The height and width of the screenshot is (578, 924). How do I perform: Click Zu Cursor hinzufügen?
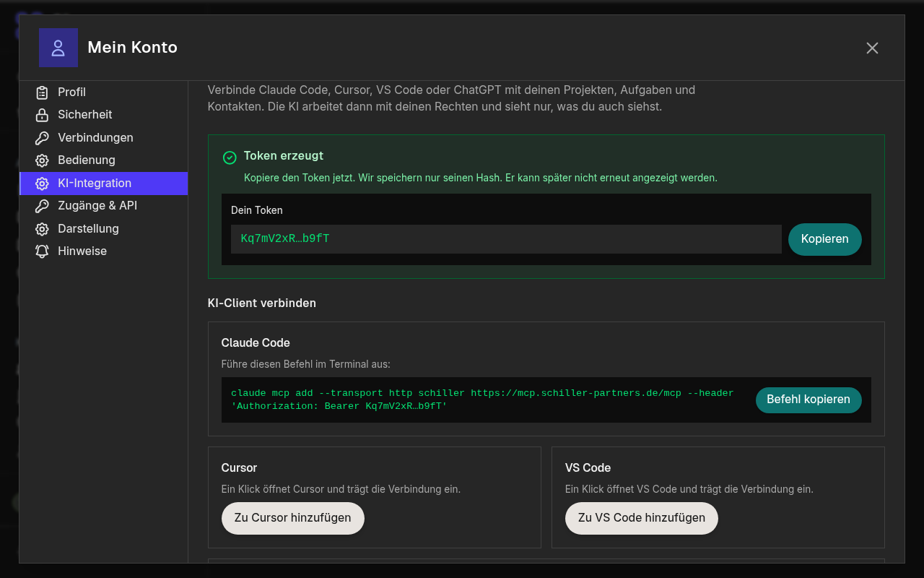[x=292, y=518]
